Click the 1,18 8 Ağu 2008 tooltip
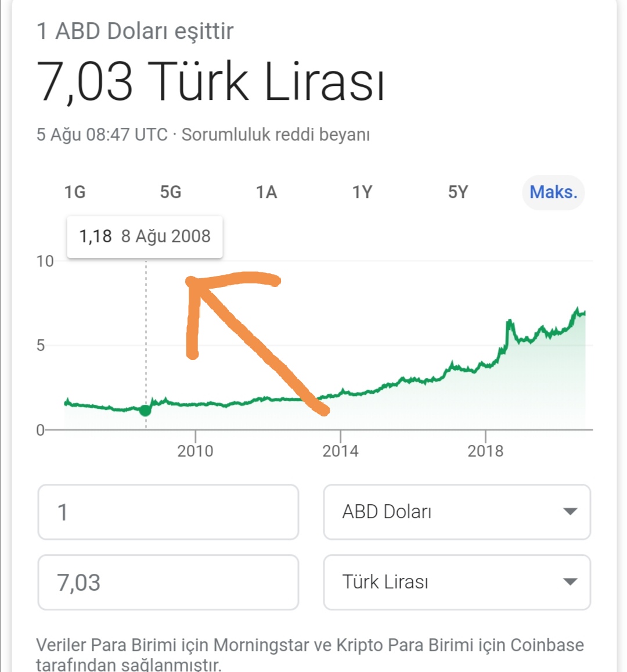Image resolution: width=627 pixels, height=672 pixels. pyautogui.click(x=145, y=237)
